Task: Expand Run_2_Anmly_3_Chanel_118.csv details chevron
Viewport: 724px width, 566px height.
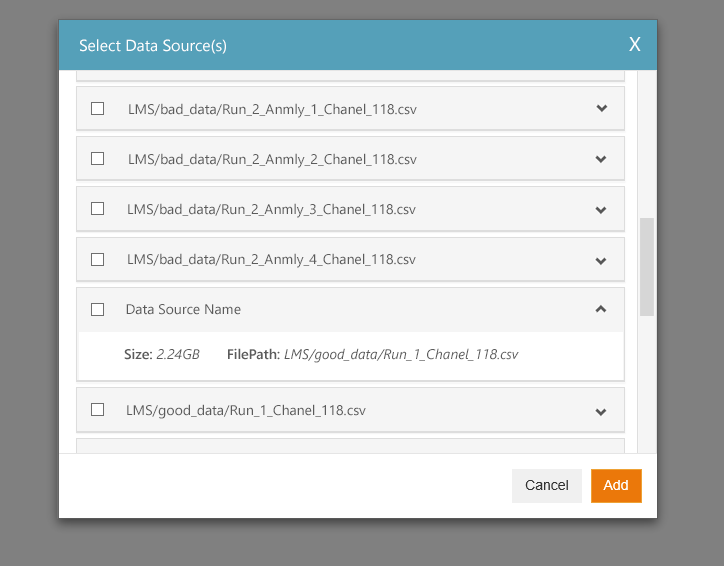Action: (x=601, y=210)
